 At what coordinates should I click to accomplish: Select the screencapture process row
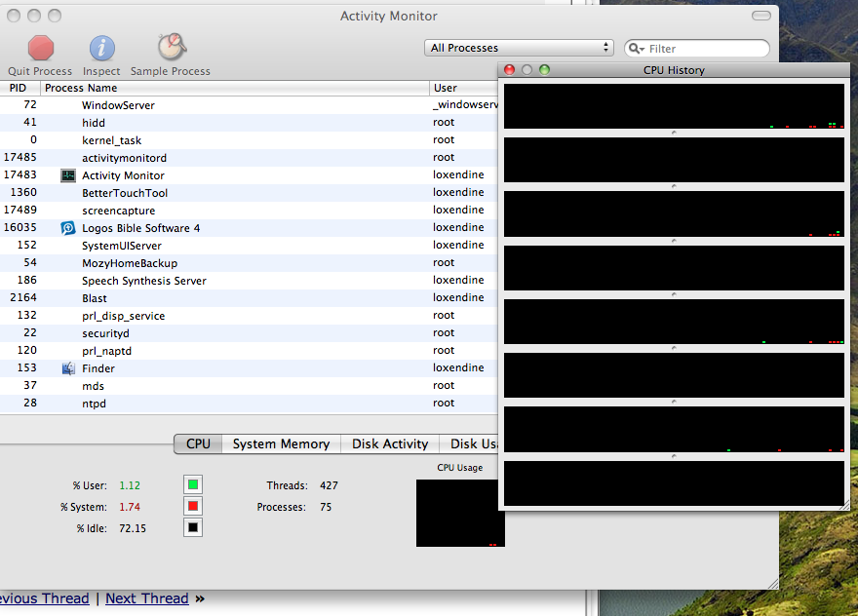point(249,211)
